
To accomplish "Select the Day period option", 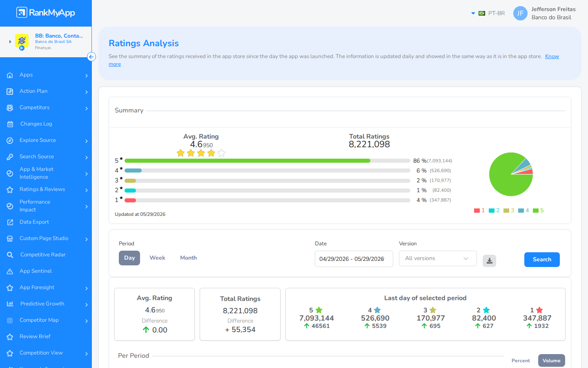I will tap(129, 258).
